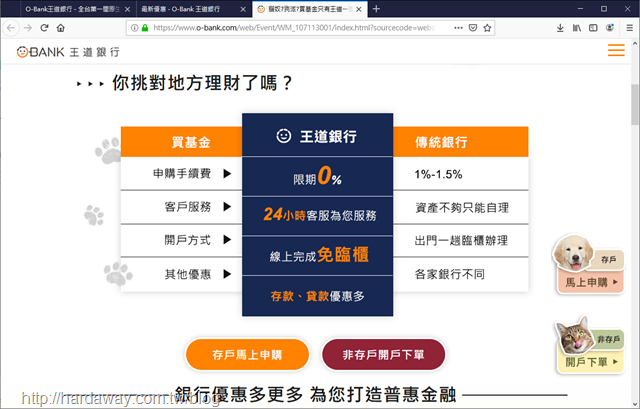Click the 客戶服務 row arrow
Viewport: 640px width, 409px height.
click(x=227, y=207)
